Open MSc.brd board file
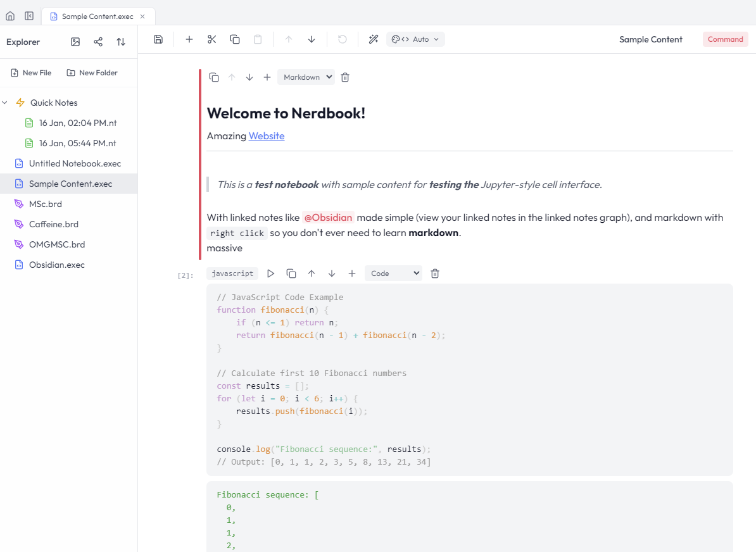Viewport: 756px width, 552px height. pos(68,204)
